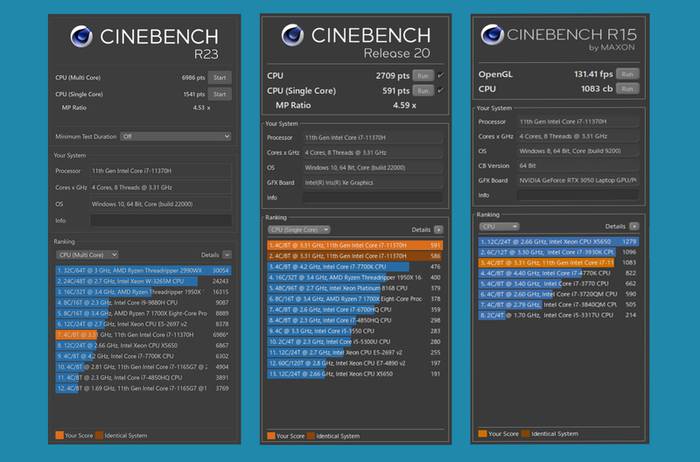Image resolution: width=700 pixels, height=462 pixels.
Task: Select R15 highlighted row 11th Gen score 1083
Action: tap(558, 263)
